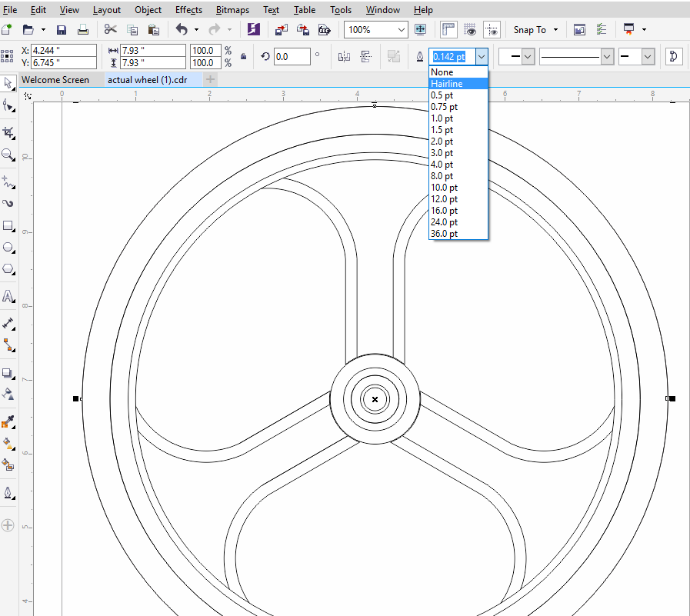The image size is (690, 616).
Task: Toggle full-screen preview
Action: pos(420,30)
